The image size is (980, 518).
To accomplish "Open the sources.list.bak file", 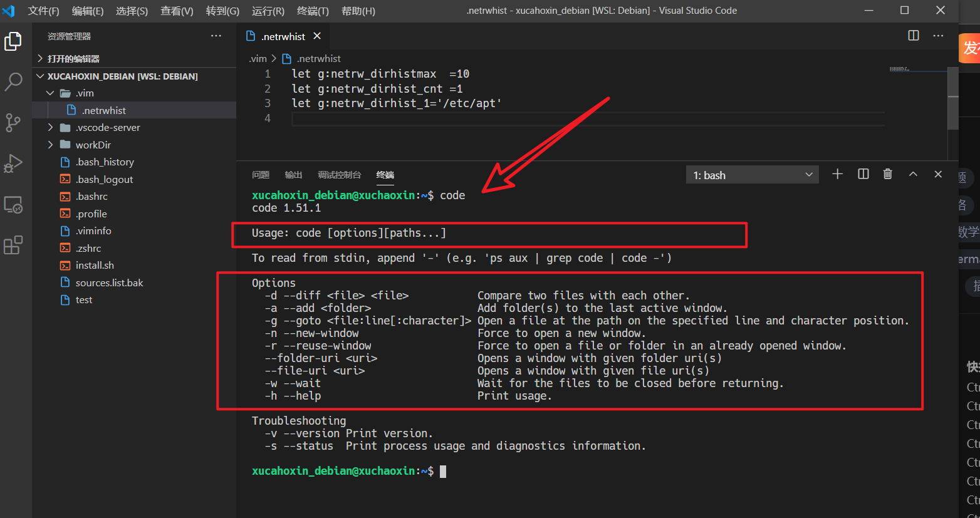I will pos(135,283).
